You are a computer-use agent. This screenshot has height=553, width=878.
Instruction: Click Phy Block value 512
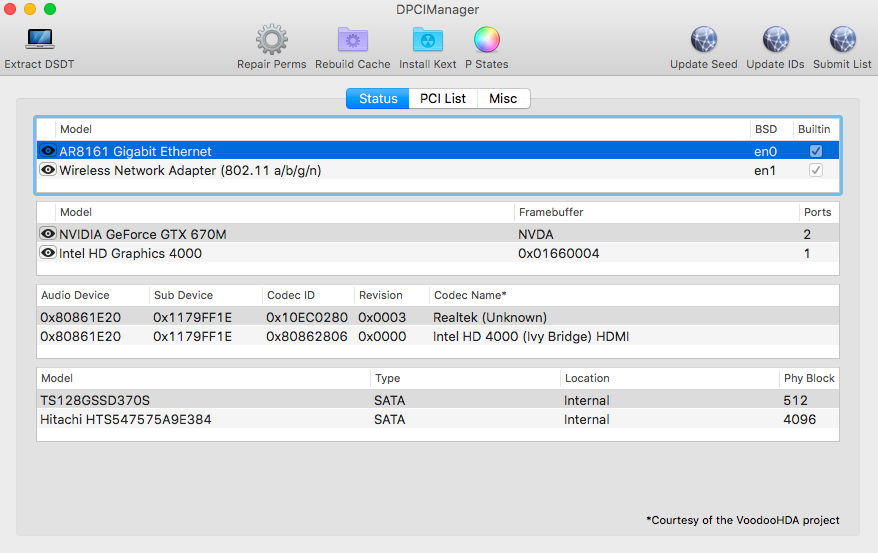[795, 400]
